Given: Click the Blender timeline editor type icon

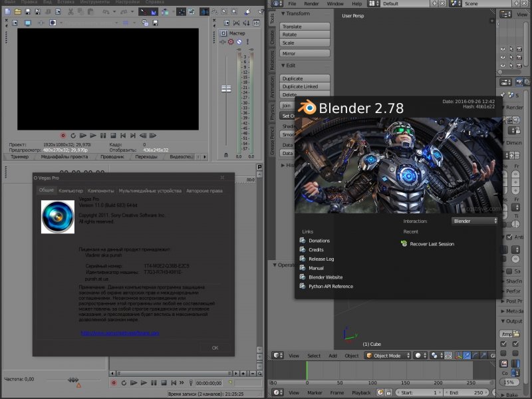Looking at the screenshot, I should pyautogui.click(x=277, y=392).
